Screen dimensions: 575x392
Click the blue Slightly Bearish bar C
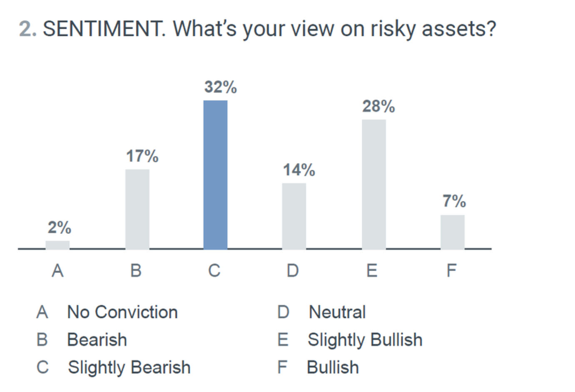[215, 175]
